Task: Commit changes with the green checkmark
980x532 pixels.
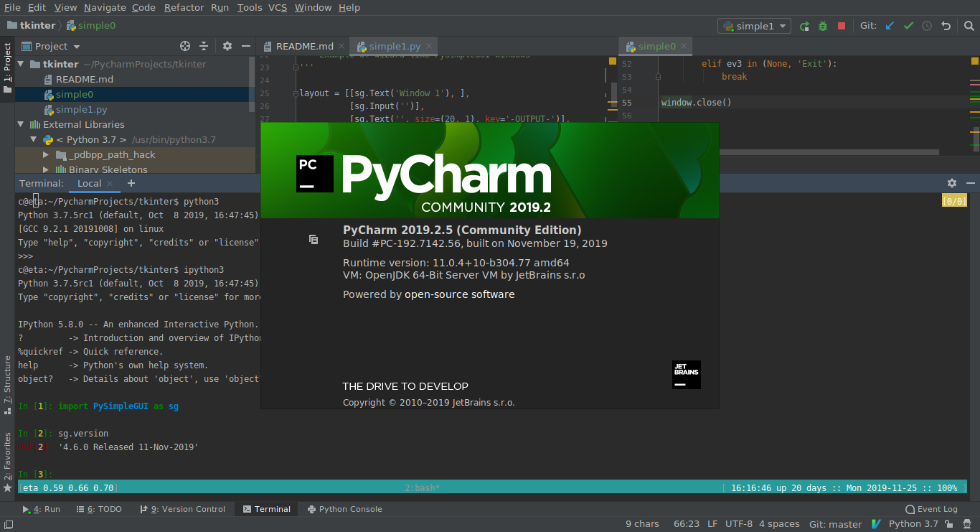Action: click(x=908, y=26)
